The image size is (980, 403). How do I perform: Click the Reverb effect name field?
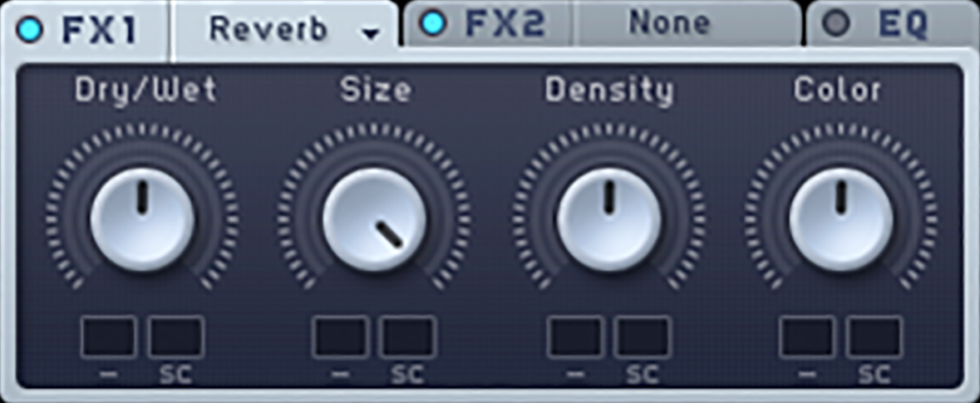269,29
